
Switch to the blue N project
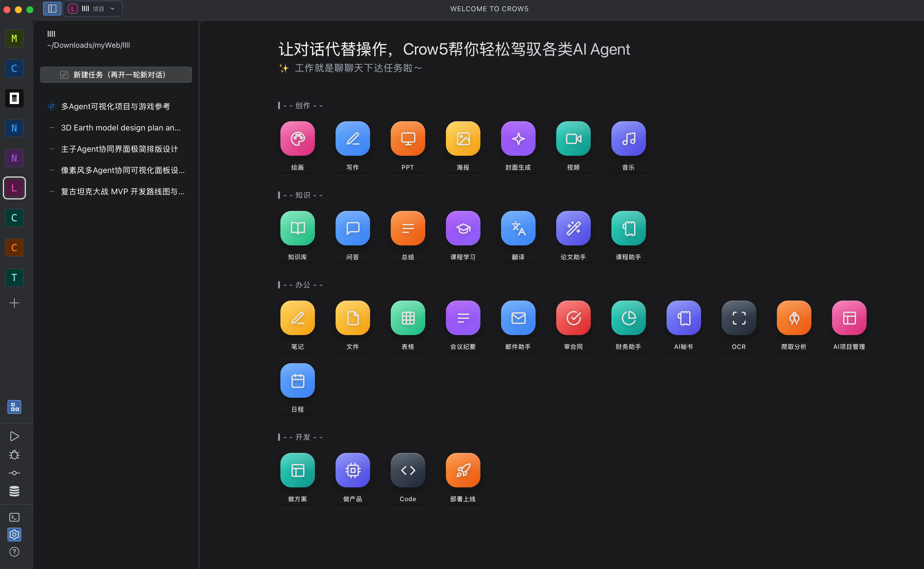click(x=14, y=128)
